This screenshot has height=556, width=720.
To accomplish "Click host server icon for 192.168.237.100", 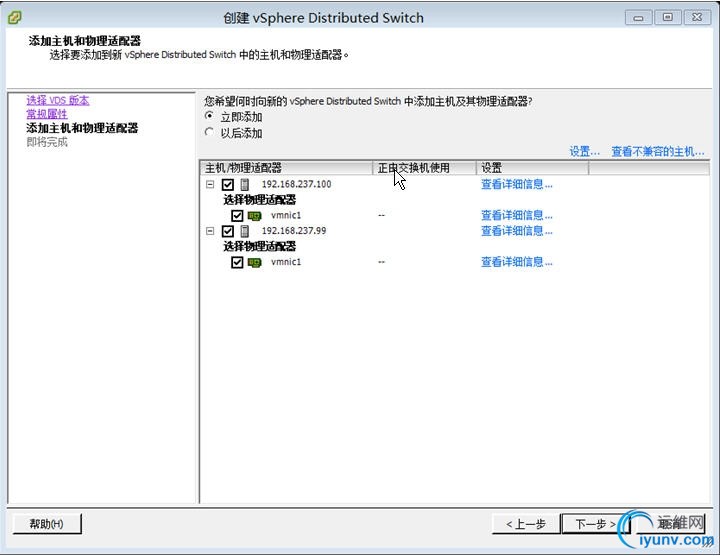I will point(245,185).
